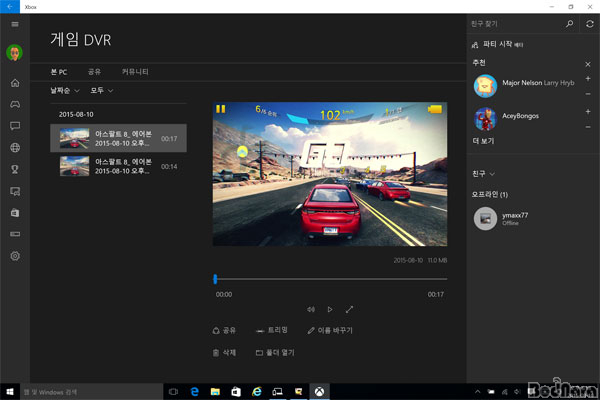The width and height of the screenshot is (600, 400).
Task: Share the selected clip
Action: (x=224, y=330)
